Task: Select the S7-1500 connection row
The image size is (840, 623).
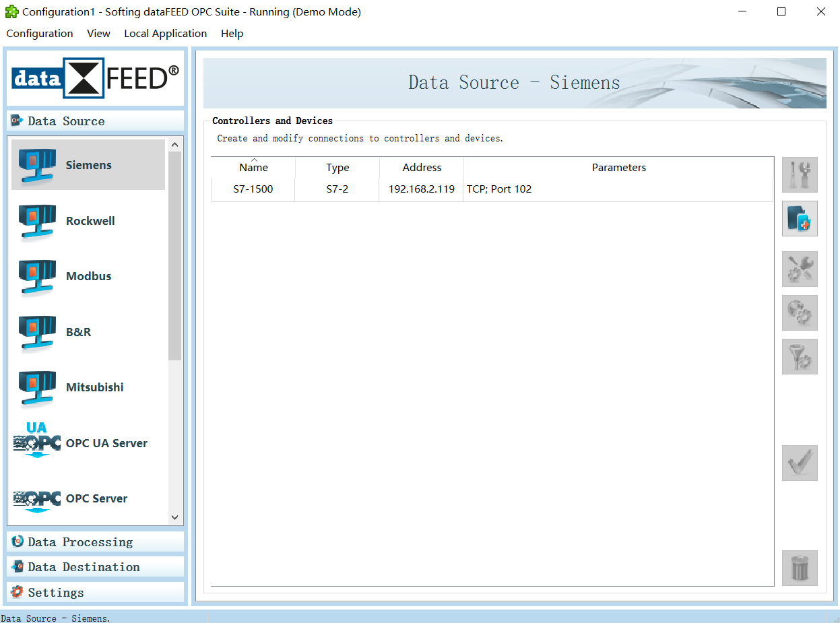Action: pos(254,189)
